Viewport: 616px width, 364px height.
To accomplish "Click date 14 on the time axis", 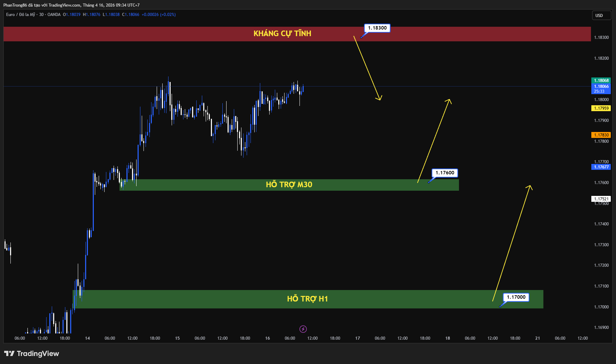I will (x=88, y=338).
